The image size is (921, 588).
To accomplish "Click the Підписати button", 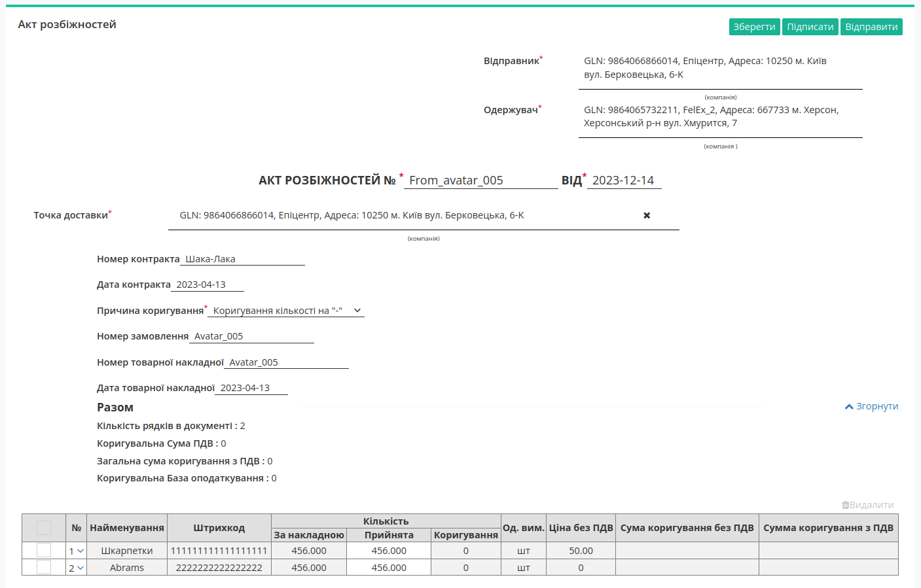I will coord(810,27).
